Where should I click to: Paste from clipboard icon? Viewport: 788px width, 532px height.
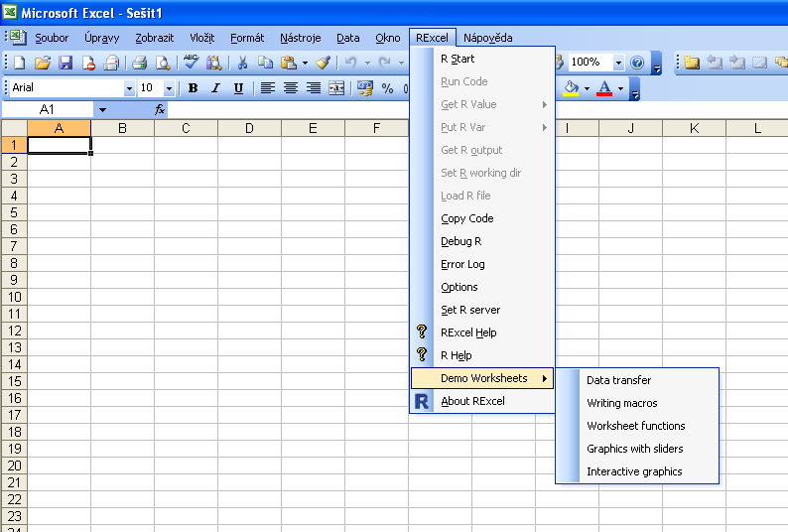(x=289, y=63)
